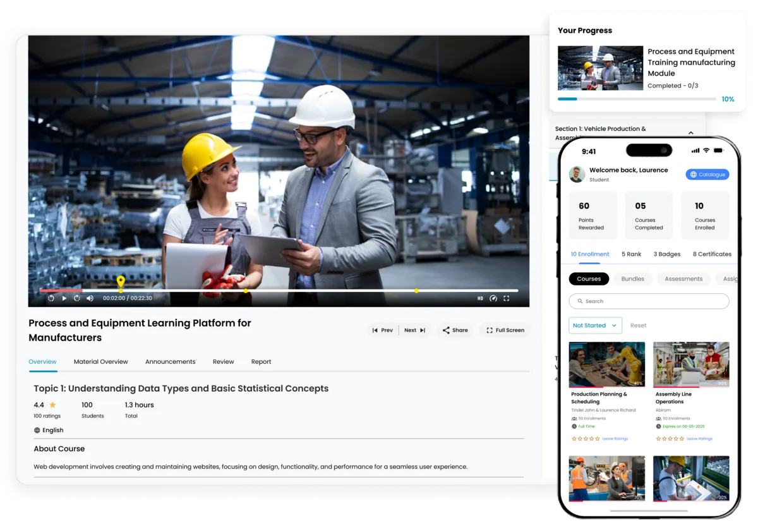Open the Announcements tab
This screenshot has height=532, width=758.
(x=170, y=361)
